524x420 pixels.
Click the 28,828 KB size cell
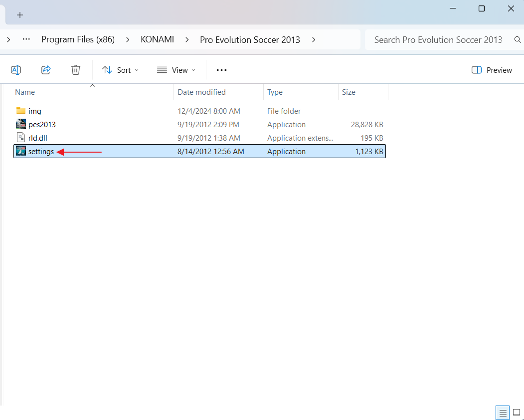pyautogui.click(x=367, y=124)
